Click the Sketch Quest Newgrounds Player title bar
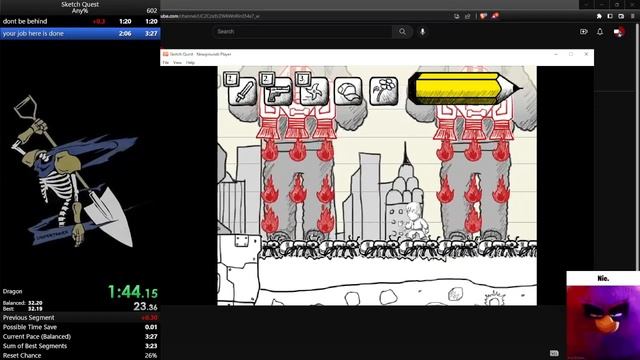The image size is (640, 360). pos(377,54)
